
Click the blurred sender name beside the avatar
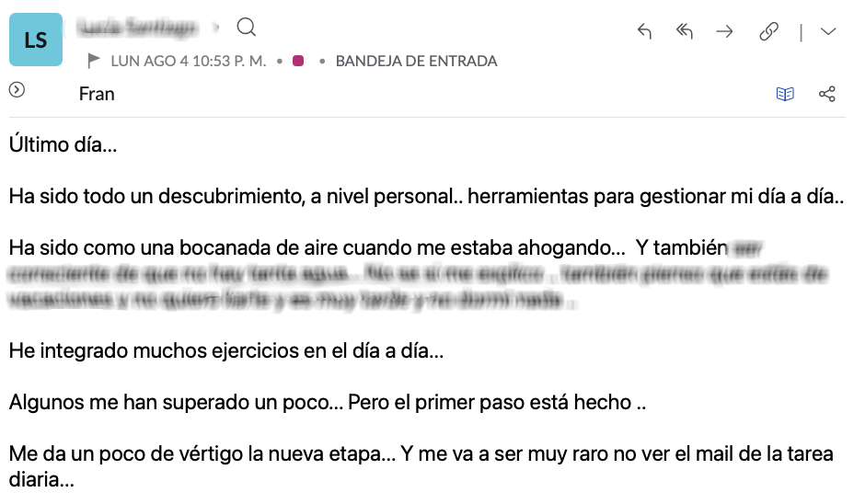click(138, 29)
